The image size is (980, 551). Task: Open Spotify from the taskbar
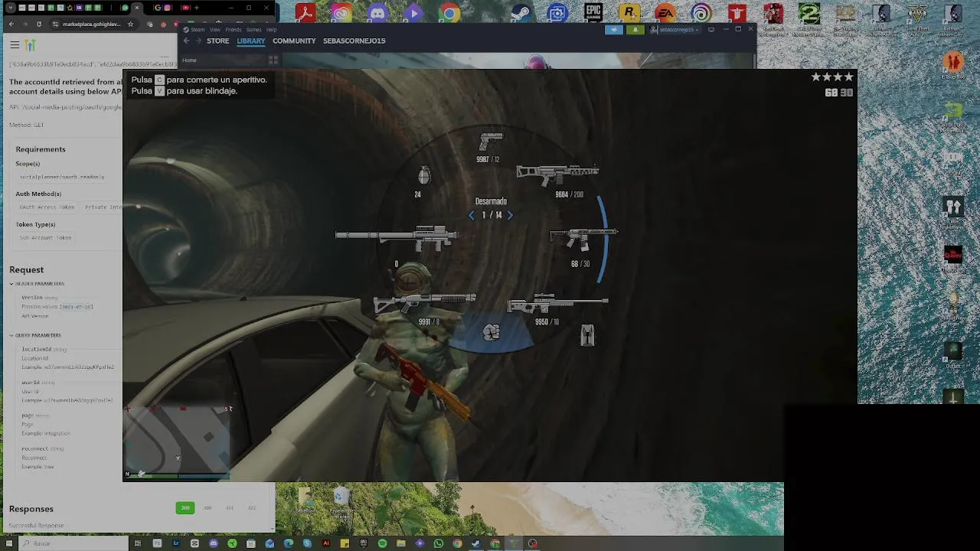tap(382, 543)
